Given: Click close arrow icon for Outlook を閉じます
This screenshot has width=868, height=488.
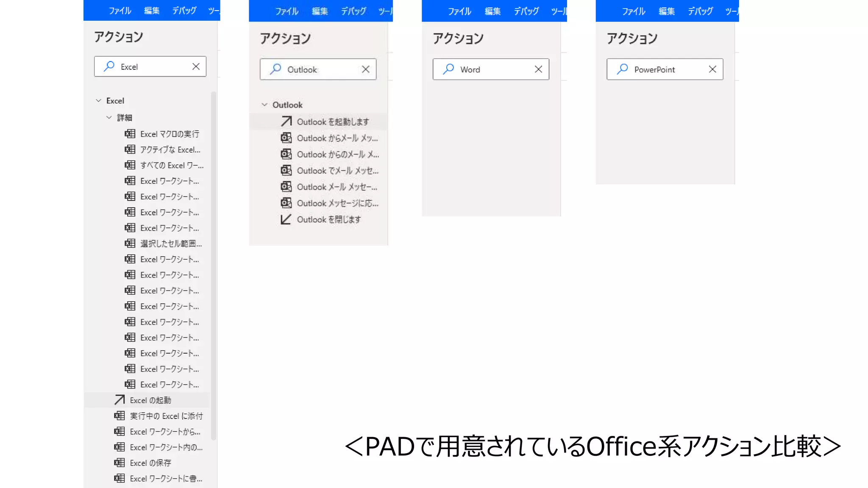Looking at the screenshot, I should [286, 219].
